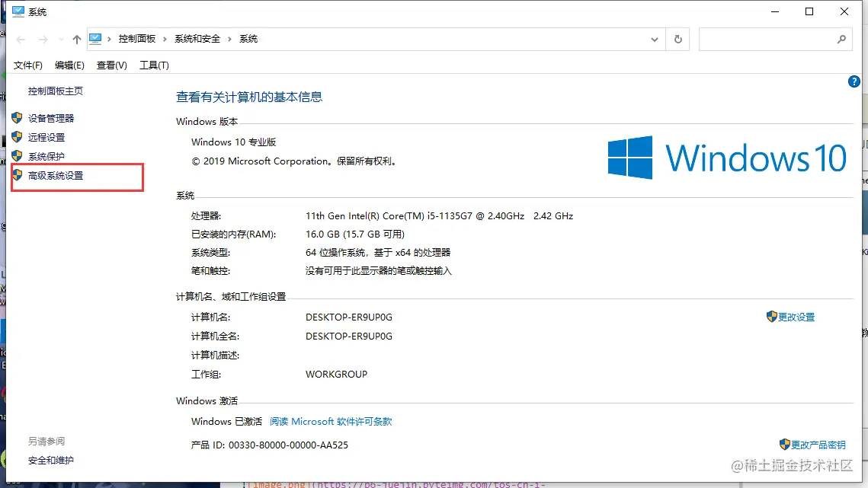Click the computer icon in address bar
Image resolution: width=868 pixels, height=488 pixels.
tap(95, 39)
